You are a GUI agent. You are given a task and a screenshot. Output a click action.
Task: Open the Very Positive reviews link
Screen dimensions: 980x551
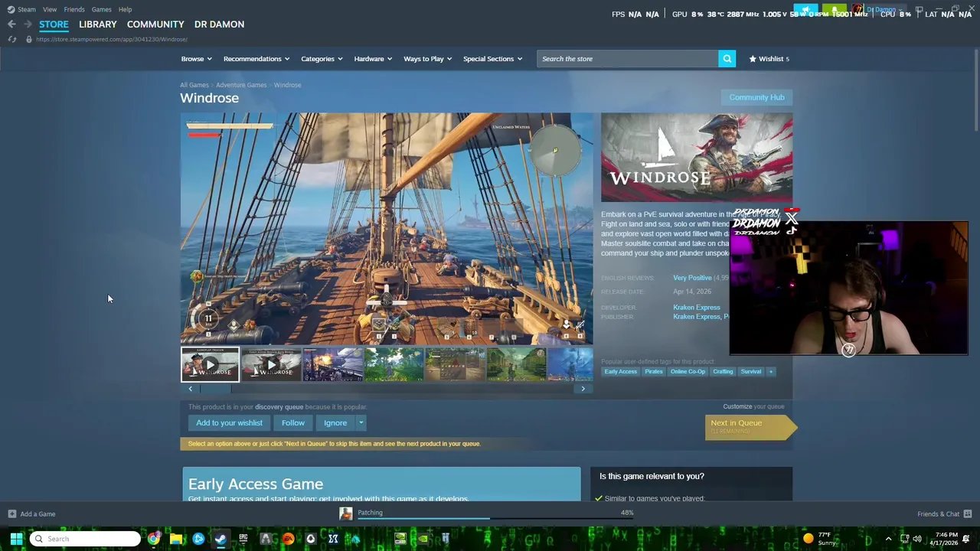[x=692, y=278]
